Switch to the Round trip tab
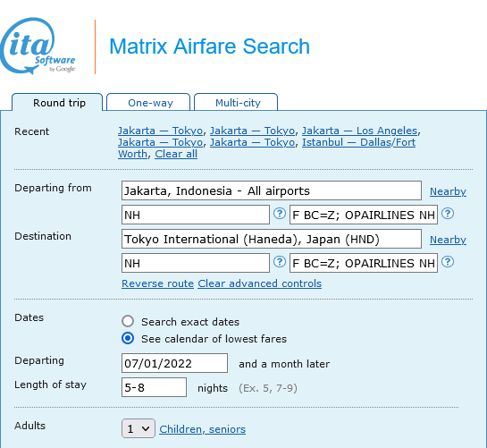Image resolution: width=487 pixels, height=448 pixels. (x=57, y=102)
